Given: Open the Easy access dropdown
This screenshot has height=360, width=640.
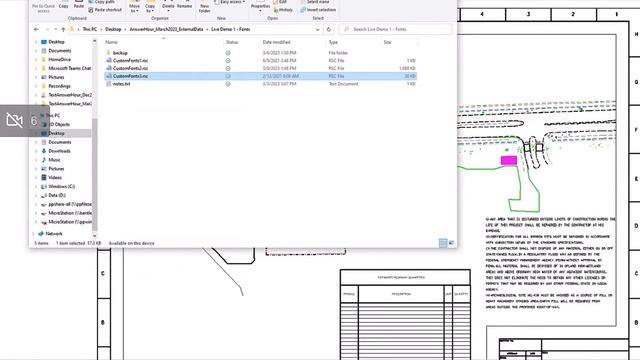Looking at the screenshot, I should tap(230, 2).
